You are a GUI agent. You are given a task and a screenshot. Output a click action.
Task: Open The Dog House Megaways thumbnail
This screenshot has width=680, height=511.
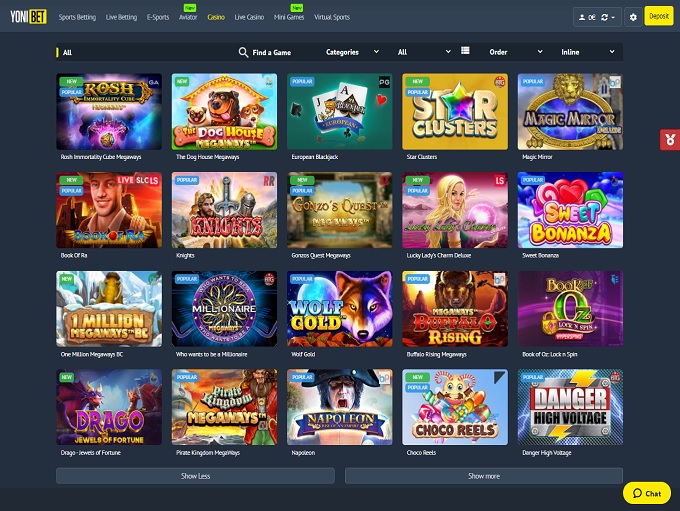click(x=224, y=111)
